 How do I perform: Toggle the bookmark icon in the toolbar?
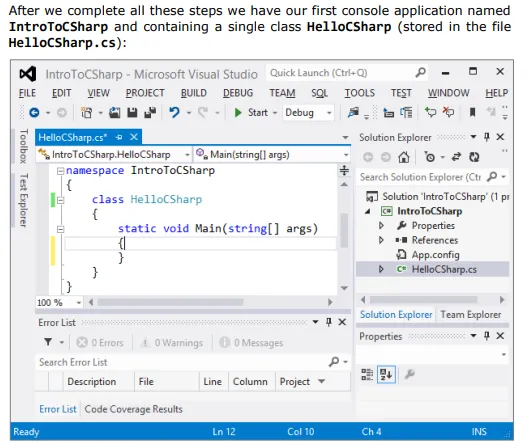click(472, 112)
